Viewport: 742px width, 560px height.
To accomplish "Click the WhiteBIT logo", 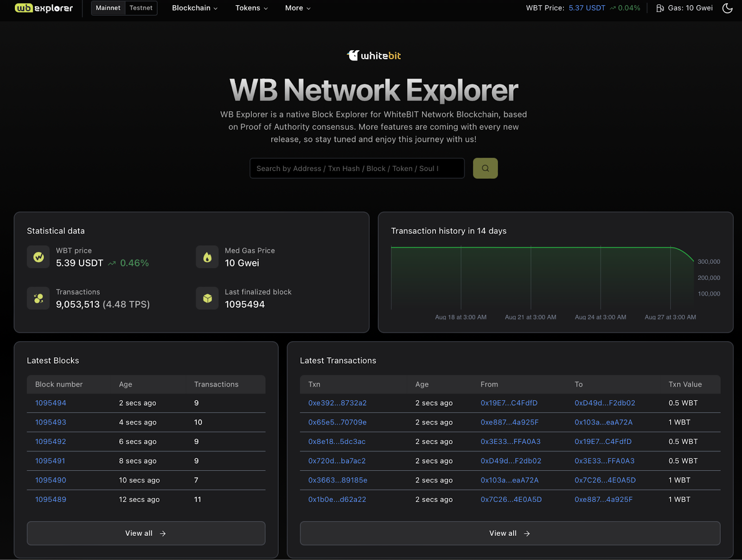I will (x=374, y=56).
